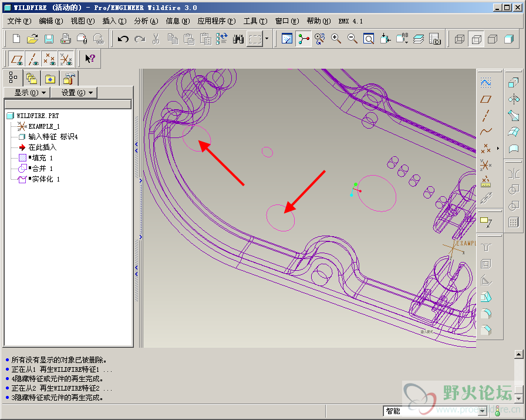Open the Layers tool icon
Screen dimensions: 526x420
tap(419, 39)
